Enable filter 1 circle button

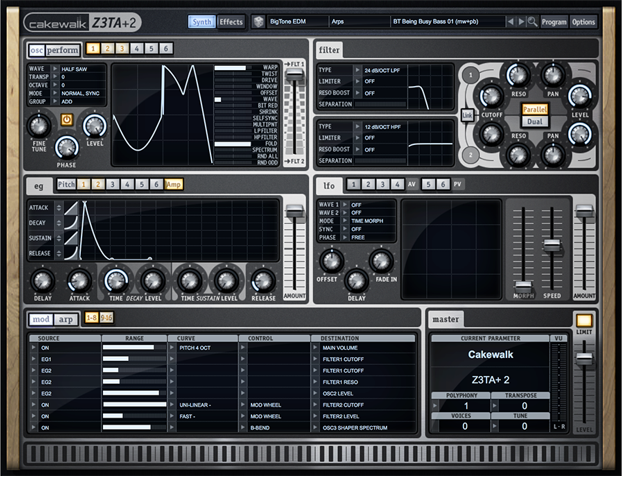point(471,75)
